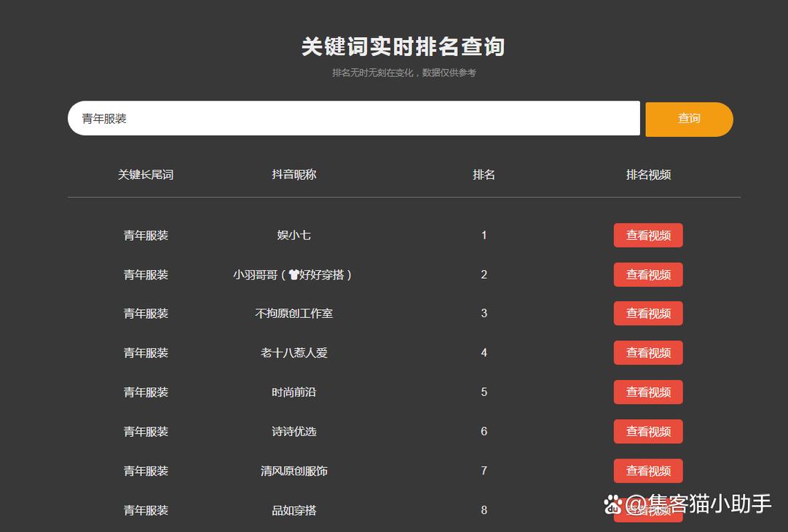Click the nickname 品如穿搭

click(294, 510)
